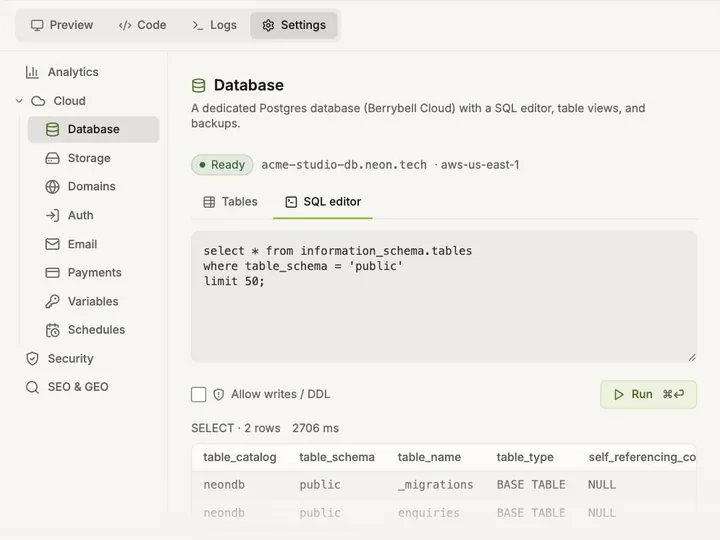720x540 pixels.
Task: Click the table_name column header
Action: click(x=429, y=457)
